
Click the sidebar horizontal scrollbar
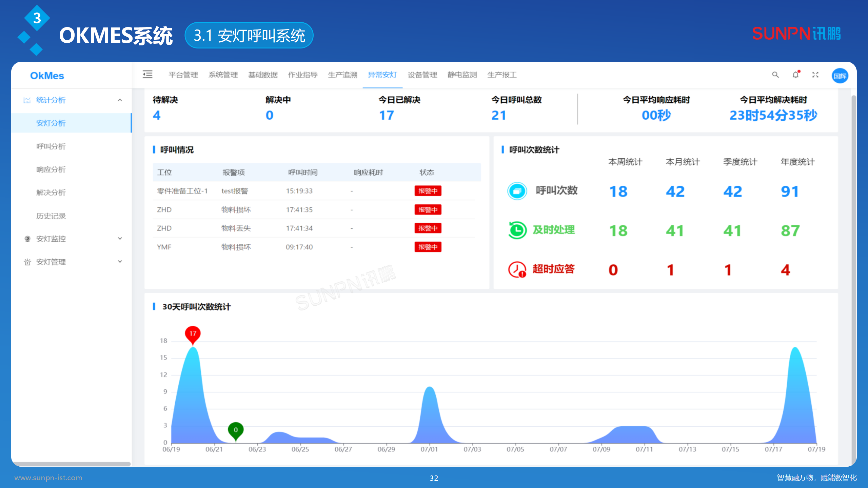[71, 464]
